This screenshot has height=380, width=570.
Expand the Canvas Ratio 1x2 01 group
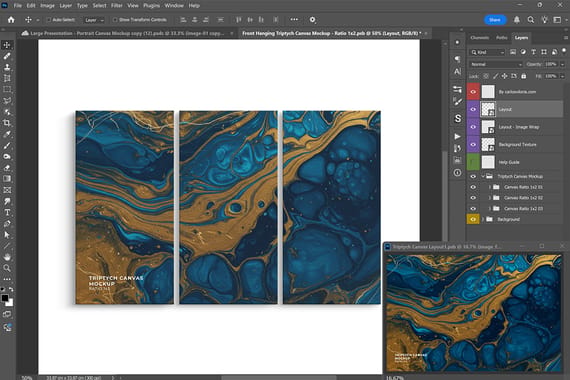490,187
